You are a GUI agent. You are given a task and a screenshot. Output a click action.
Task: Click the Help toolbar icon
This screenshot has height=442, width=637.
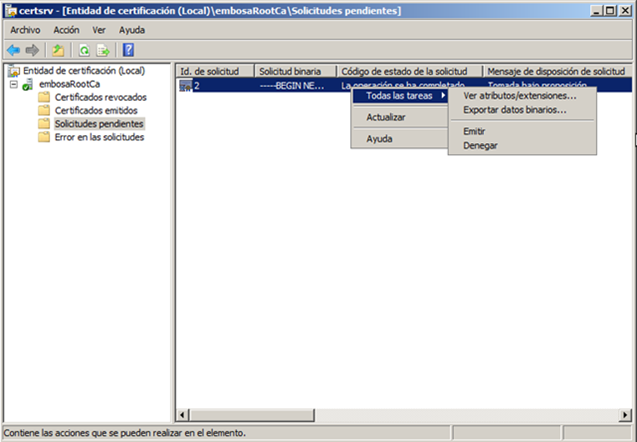tap(128, 50)
